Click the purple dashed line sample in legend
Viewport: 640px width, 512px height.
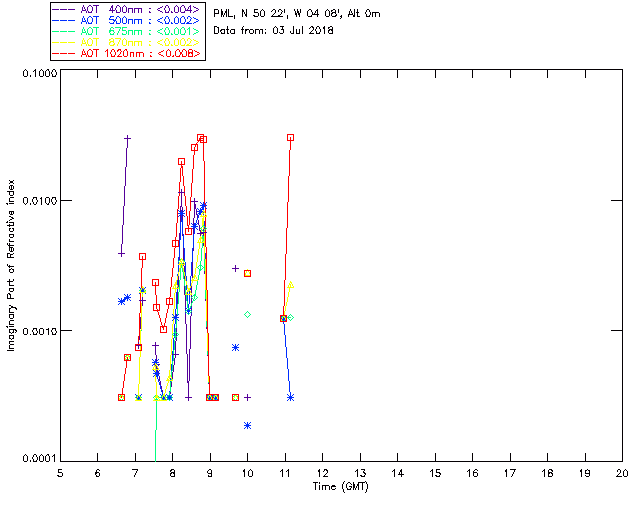[64, 9]
